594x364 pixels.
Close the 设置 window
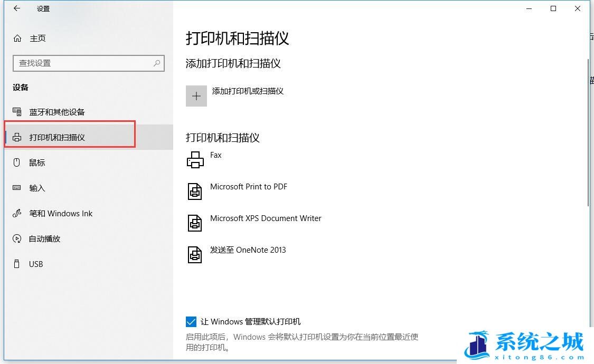tap(577, 8)
